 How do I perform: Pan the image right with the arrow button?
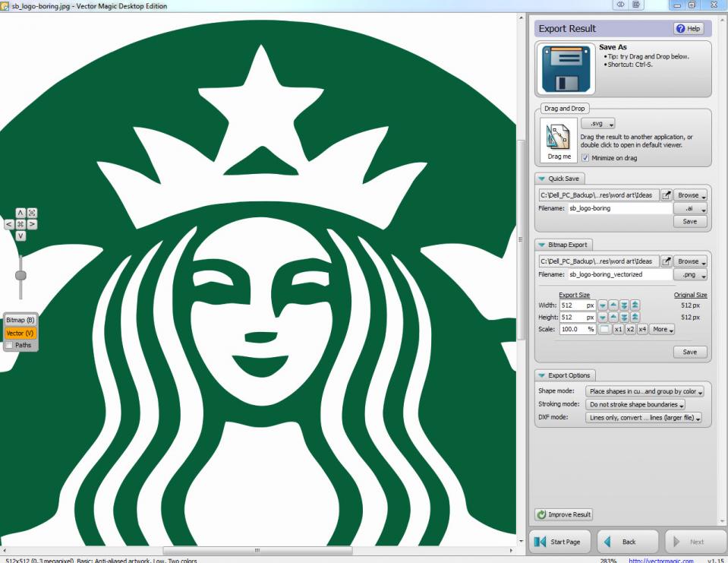coord(32,224)
